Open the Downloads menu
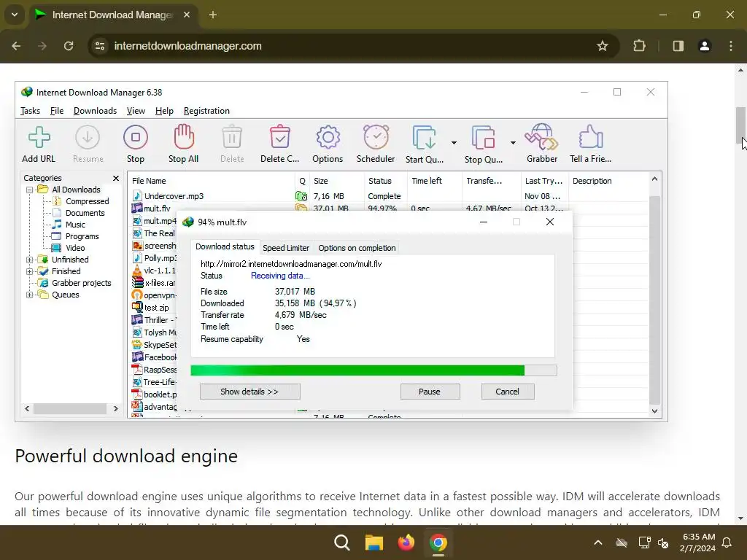Screen dimensions: 747x560 pyautogui.click(x=95, y=111)
